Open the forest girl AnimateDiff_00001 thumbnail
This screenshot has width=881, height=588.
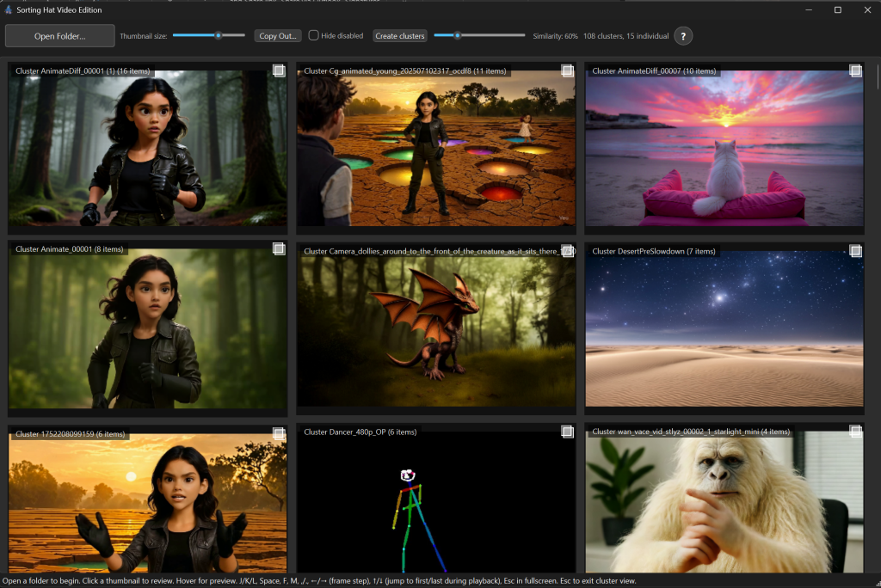point(147,148)
